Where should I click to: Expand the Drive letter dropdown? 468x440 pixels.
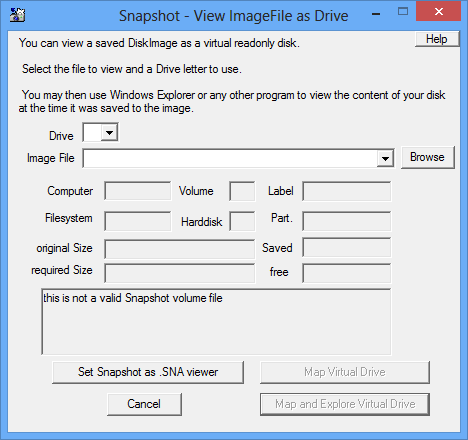109,133
